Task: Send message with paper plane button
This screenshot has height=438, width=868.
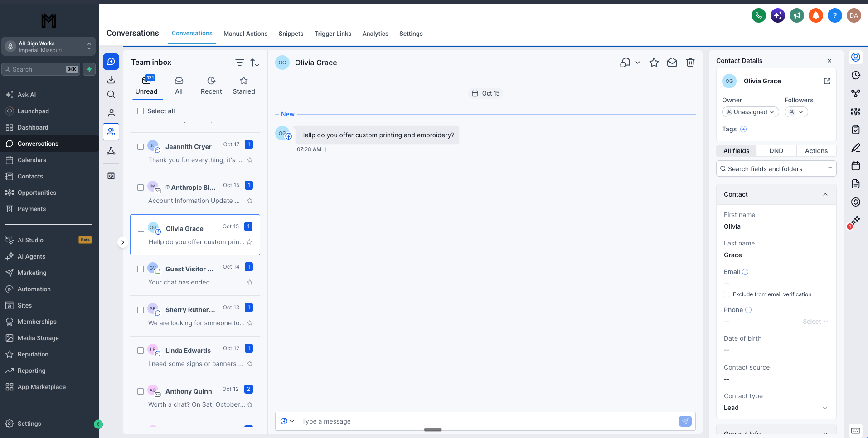Action: [685, 421]
